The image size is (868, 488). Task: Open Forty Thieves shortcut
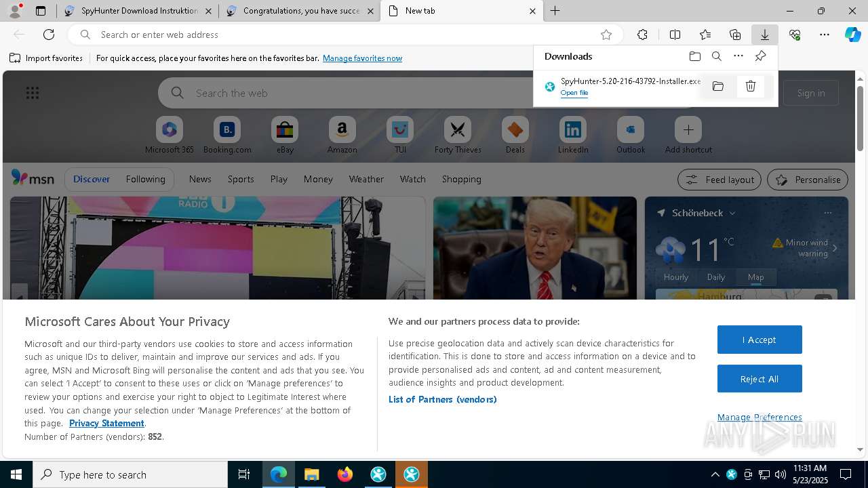coord(458,135)
